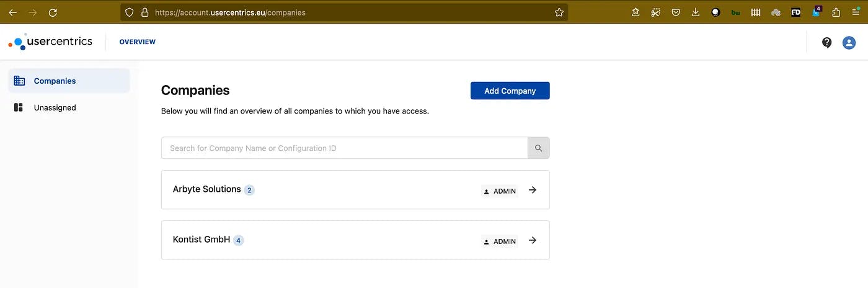Screen dimensions: 868x288
Task: Click the search magnifier button
Action: (x=538, y=148)
